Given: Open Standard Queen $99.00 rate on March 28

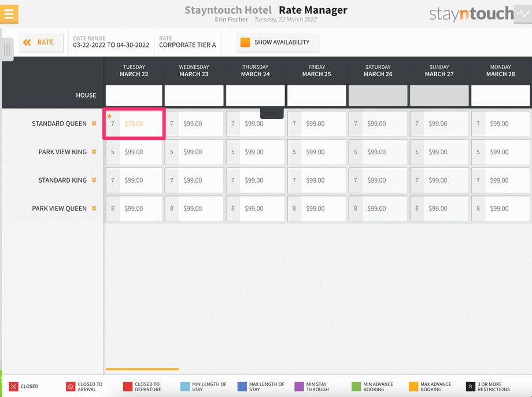Looking at the screenshot, I should click(x=500, y=124).
